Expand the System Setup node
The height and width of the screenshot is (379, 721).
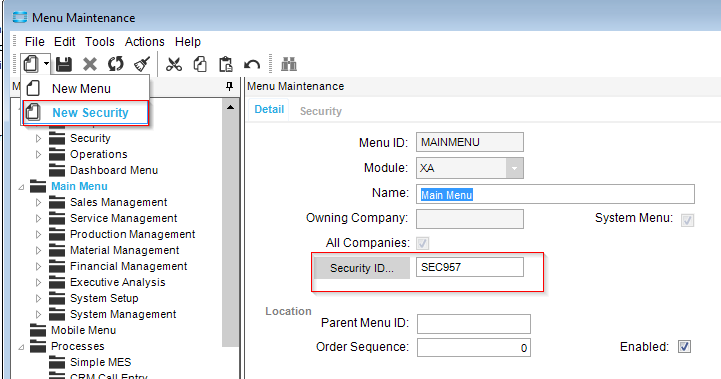tap(39, 299)
